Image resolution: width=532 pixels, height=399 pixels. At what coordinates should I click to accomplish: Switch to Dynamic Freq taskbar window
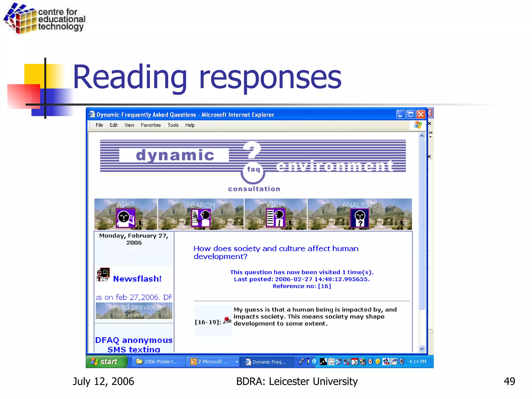(x=267, y=362)
